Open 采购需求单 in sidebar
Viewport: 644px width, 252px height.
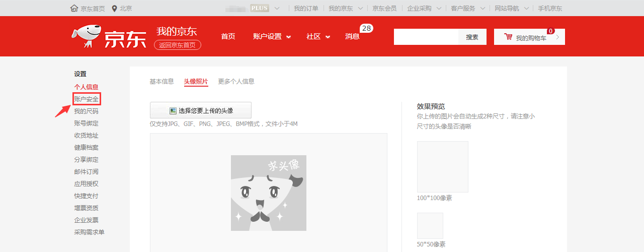click(89, 232)
